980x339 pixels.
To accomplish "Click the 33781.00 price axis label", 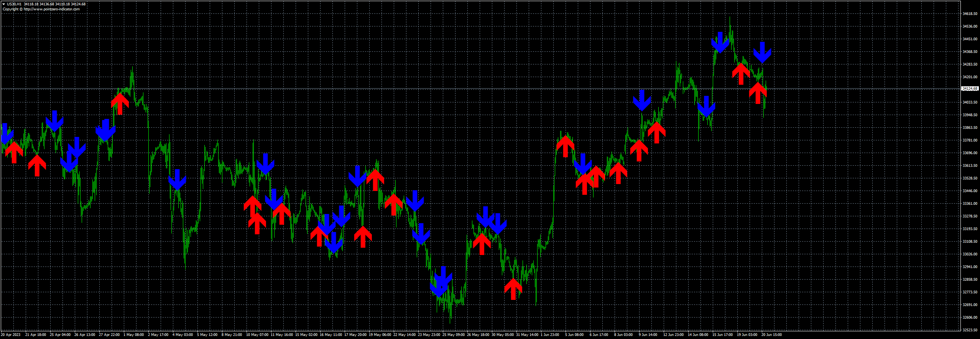I will pos(970,140).
